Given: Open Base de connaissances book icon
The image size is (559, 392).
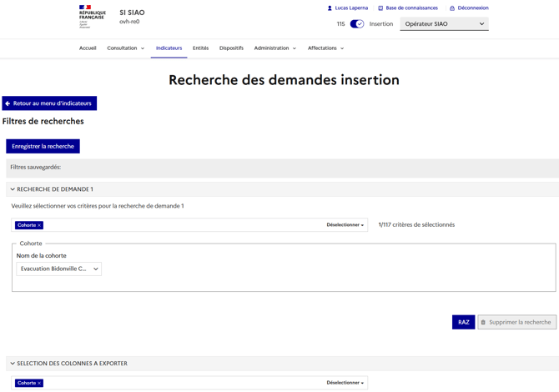Looking at the screenshot, I should (x=380, y=8).
